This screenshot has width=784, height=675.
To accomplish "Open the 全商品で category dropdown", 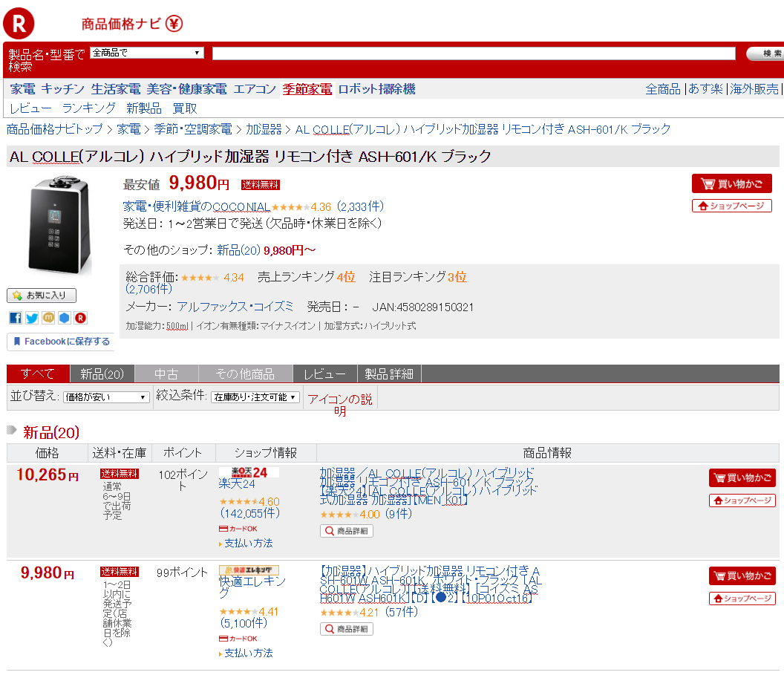I will point(147,53).
